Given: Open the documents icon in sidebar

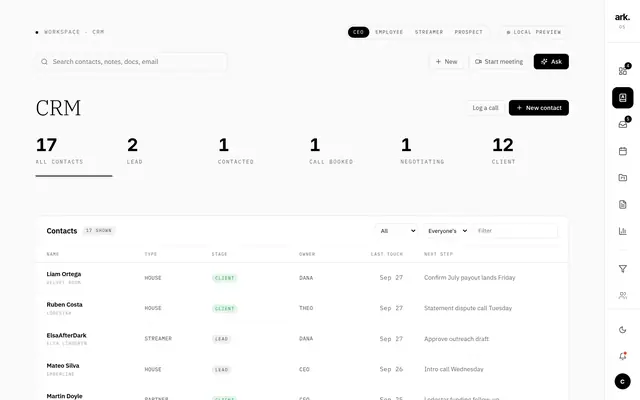Looking at the screenshot, I should [x=622, y=204].
